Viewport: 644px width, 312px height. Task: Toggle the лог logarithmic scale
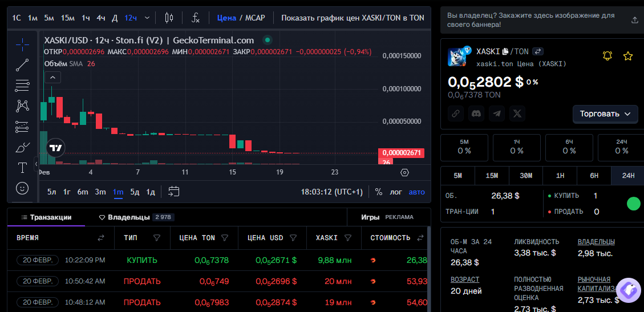396,192
